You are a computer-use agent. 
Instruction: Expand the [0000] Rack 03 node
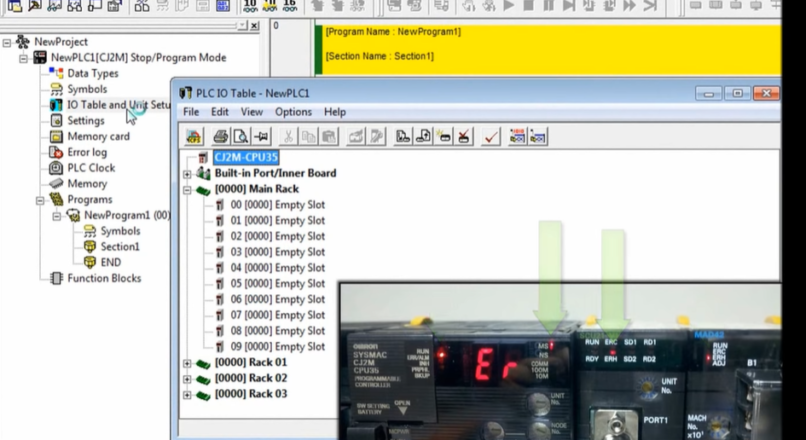tap(187, 395)
